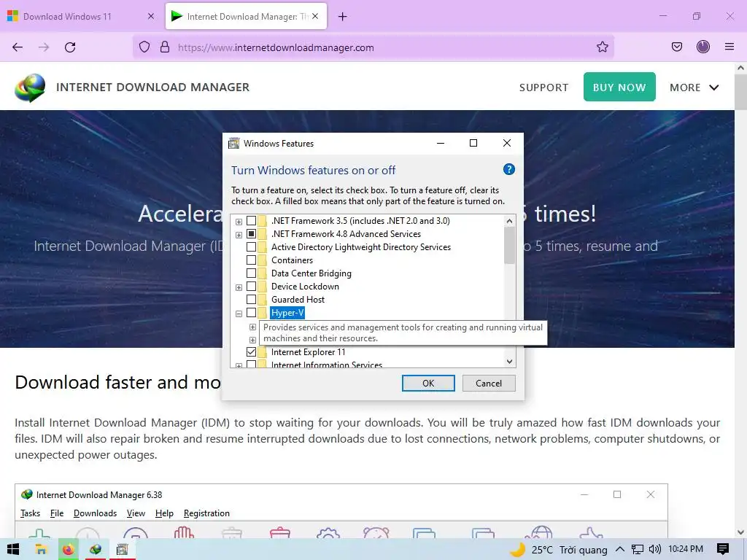Select the Data Center Bridging label
The height and width of the screenshot is (560, 747).
[311, 273]
